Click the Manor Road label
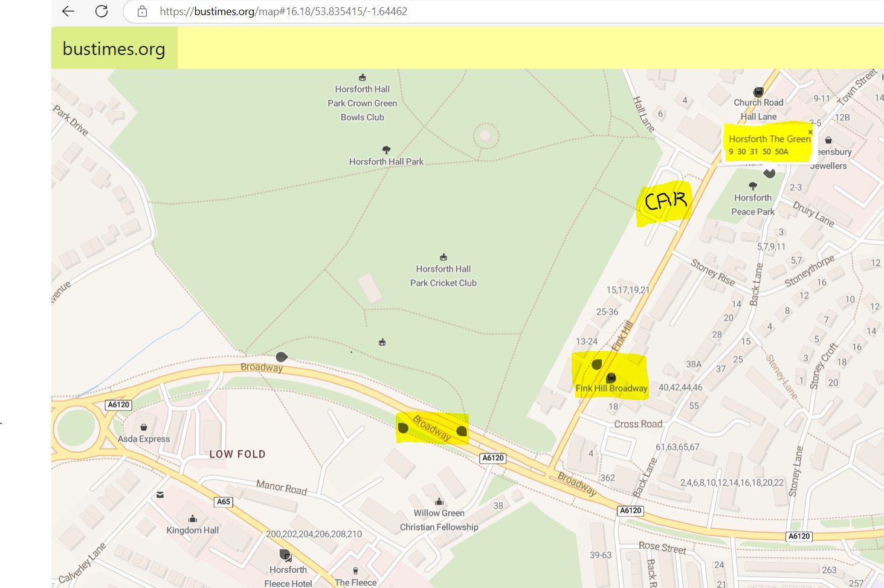 282,486
